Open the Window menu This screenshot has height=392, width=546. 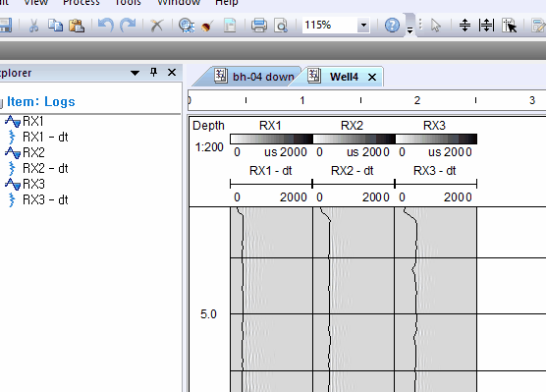pos(179,3)
